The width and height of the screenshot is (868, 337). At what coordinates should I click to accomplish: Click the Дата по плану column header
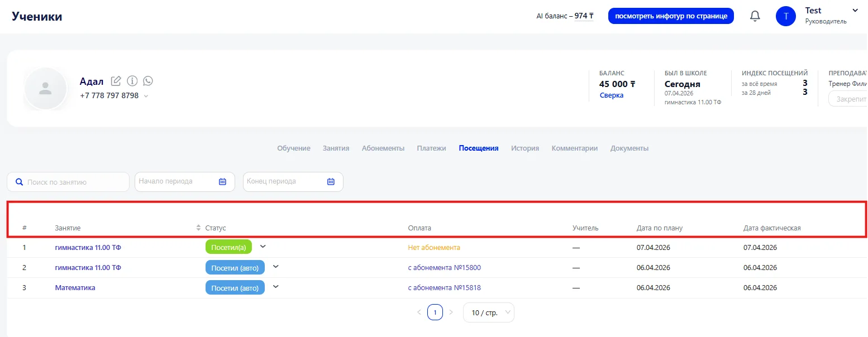pos(660,228)
